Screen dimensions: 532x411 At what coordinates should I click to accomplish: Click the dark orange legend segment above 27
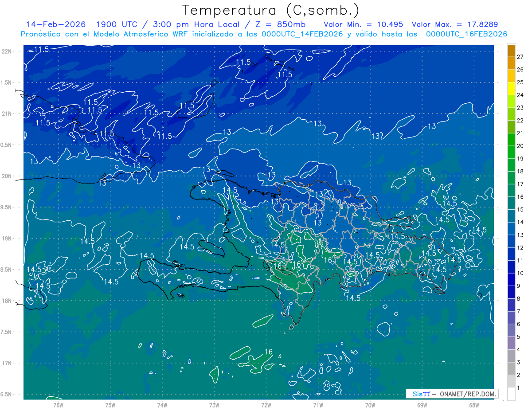coord(511,51)
